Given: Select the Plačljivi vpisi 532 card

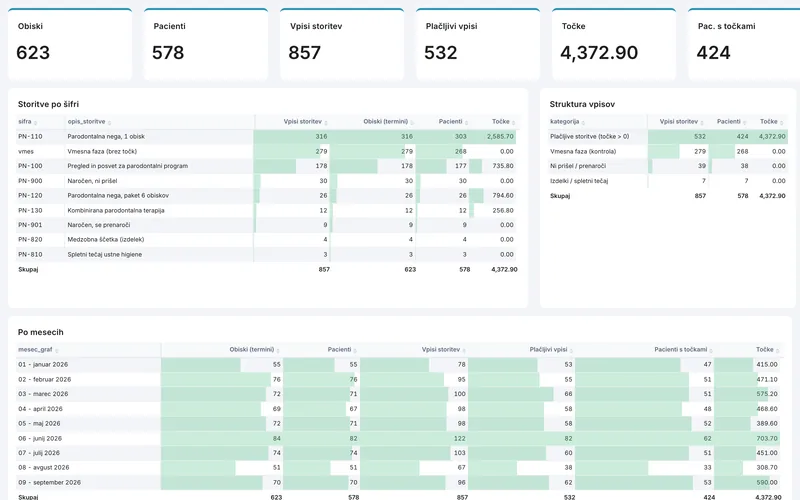Looking at the screenshot, I should click(478, 44).
